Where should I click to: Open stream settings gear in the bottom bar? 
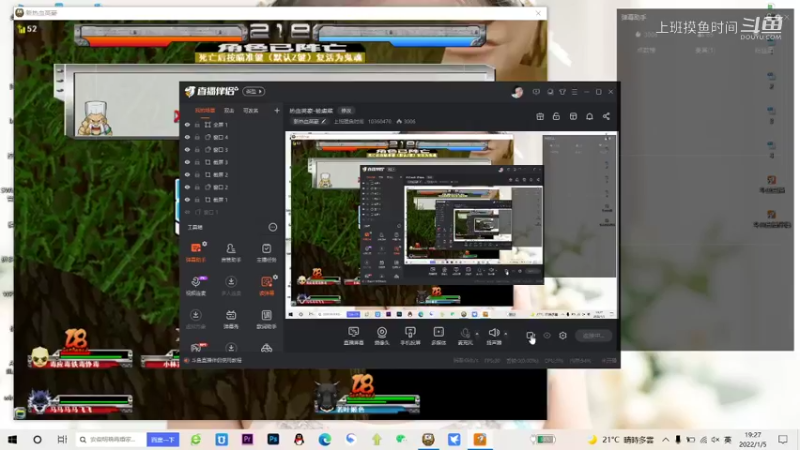(x=563, y=336)
